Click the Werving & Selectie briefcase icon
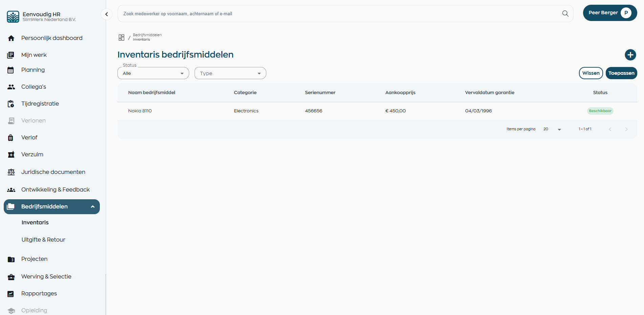The width and height of the screenshot is (644, 315). pyautogui.click(x=11, y=277)
